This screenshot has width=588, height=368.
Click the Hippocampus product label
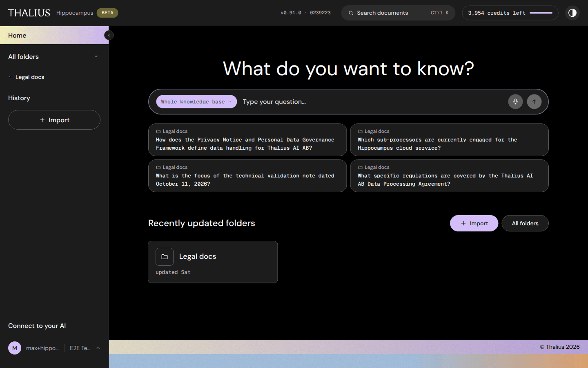click(x=75, y=13)
